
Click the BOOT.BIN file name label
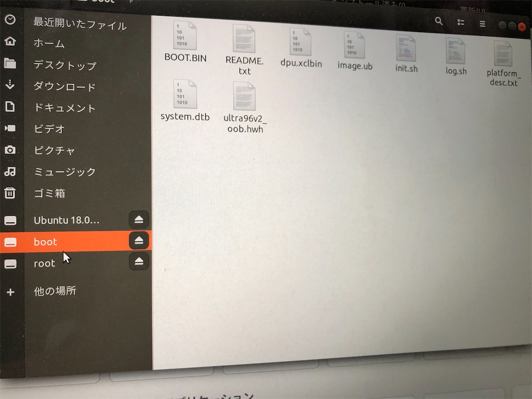tap(185, 58)
